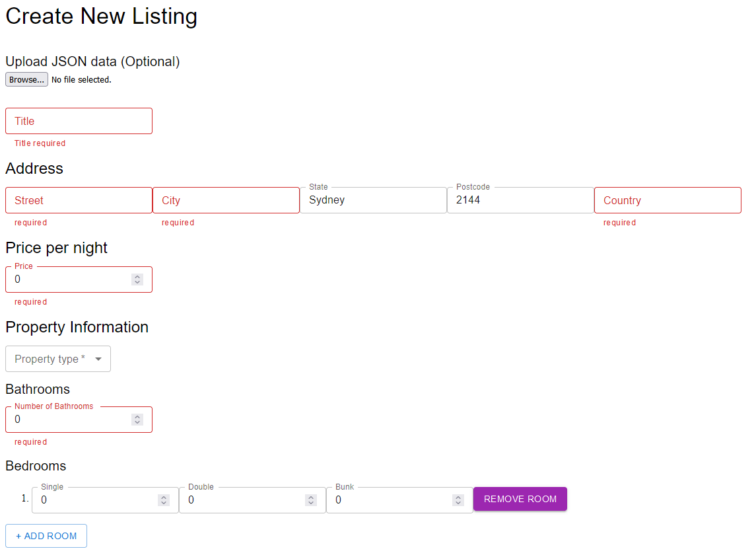Click the Bunk beds spinner arrows
756x559 pixels.
[x=458, y=500]
